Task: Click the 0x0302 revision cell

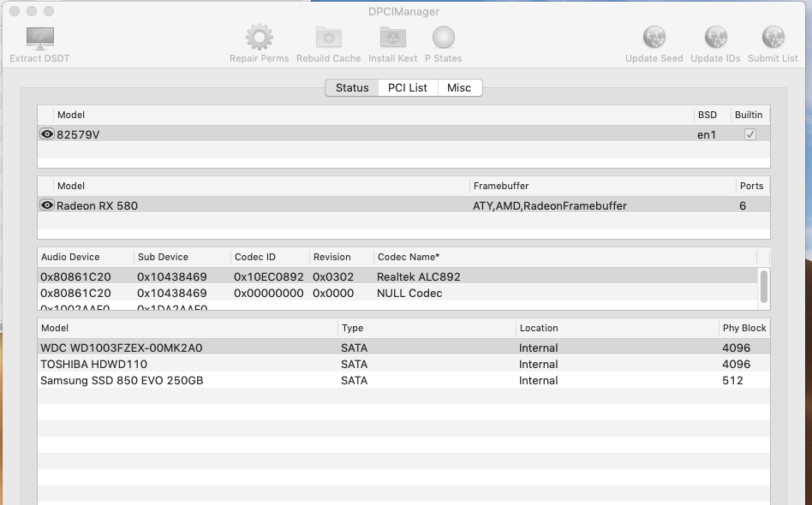Action: (x=333, y=276)
